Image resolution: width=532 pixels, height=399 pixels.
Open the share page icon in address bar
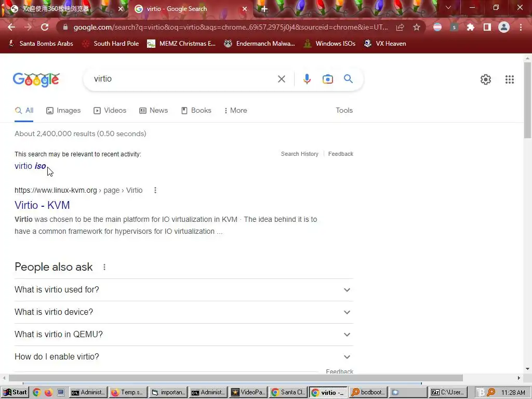click(x=400, y=27)
